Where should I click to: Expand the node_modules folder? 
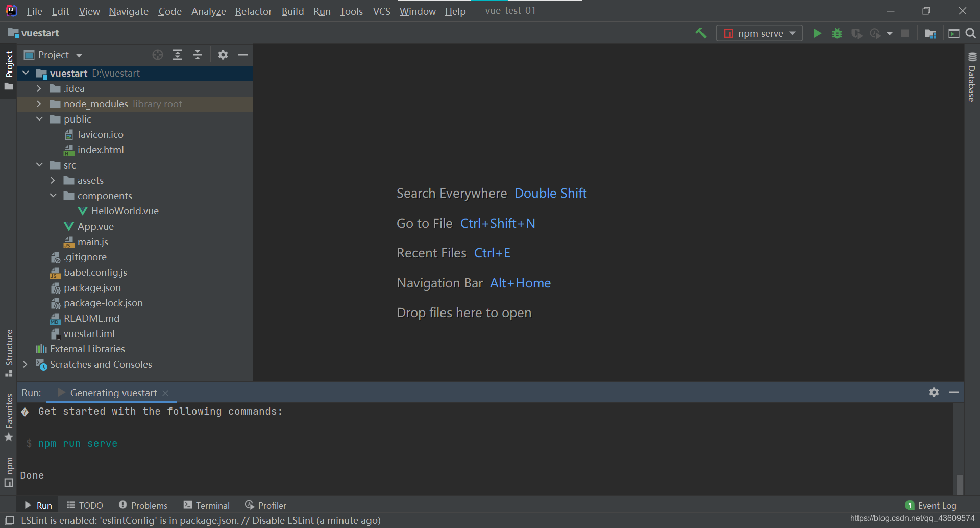pos(39,104)
